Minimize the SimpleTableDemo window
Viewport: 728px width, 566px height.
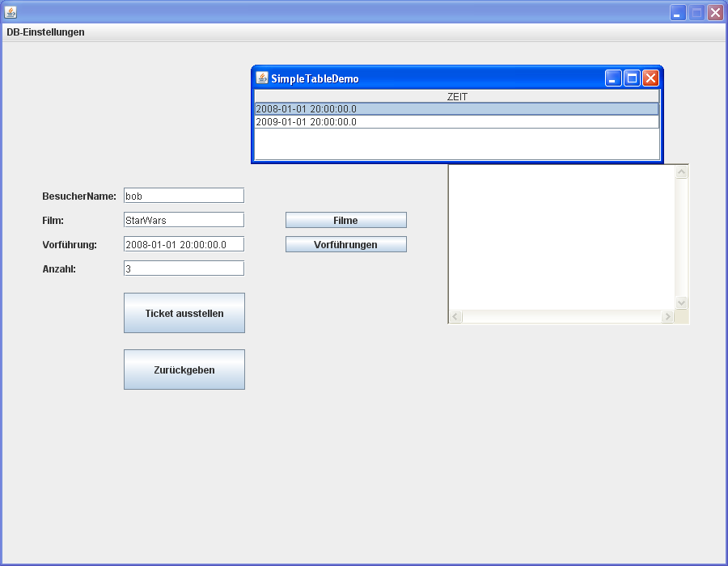pyautogui.click(x=613, y=78)
